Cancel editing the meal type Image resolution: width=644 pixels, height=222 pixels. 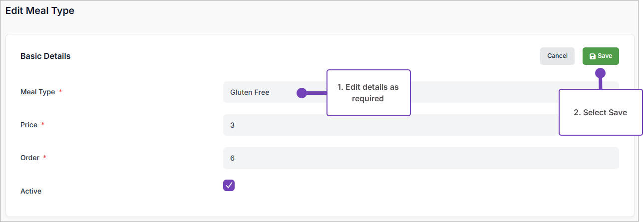coord(557,56)
